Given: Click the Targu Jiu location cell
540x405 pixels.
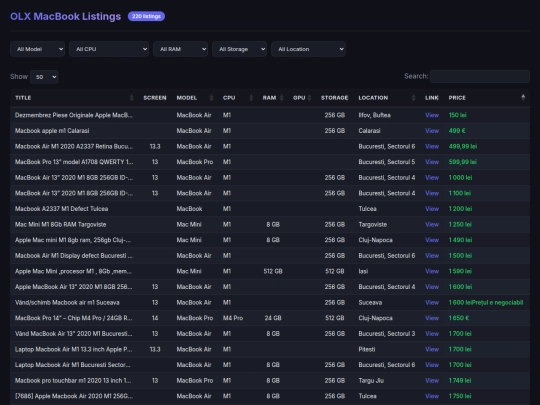Looking at the screenshot, I should coord(371,381).
